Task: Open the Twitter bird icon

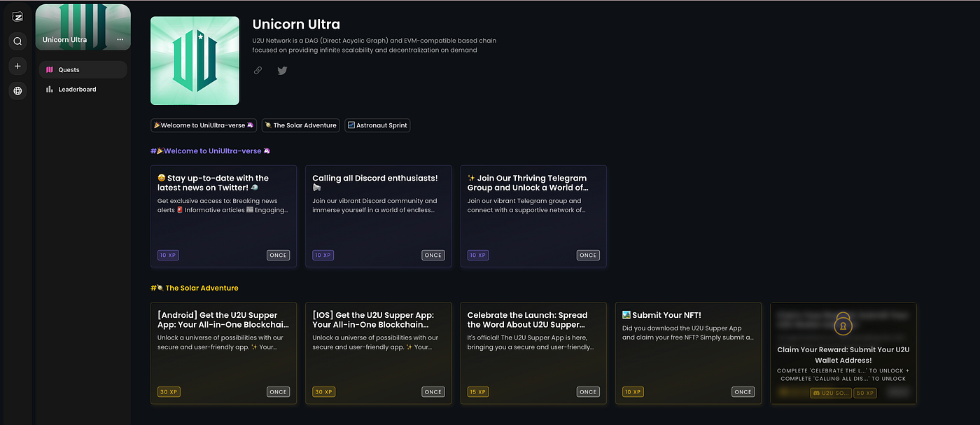Action: coord(282,70)
